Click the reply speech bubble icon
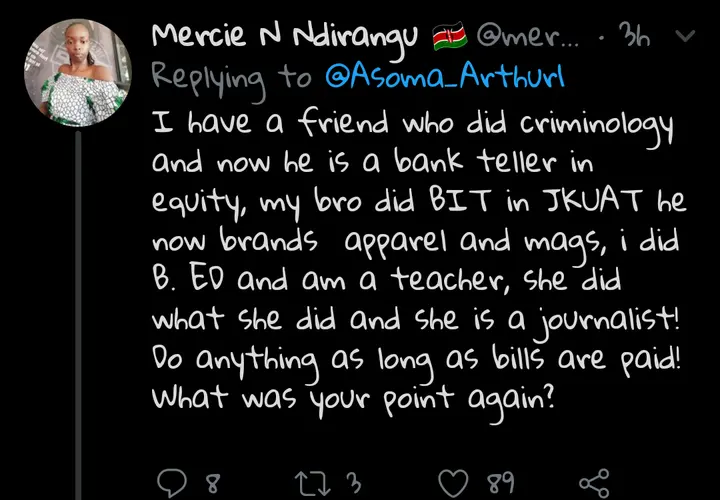 [x=172, y=483]
